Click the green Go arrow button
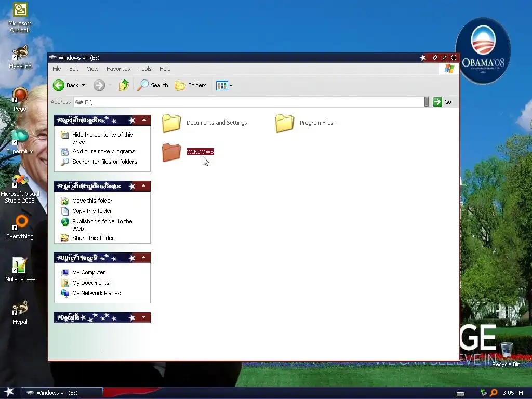This screenshot has height=399, width=532. point(437,102)
